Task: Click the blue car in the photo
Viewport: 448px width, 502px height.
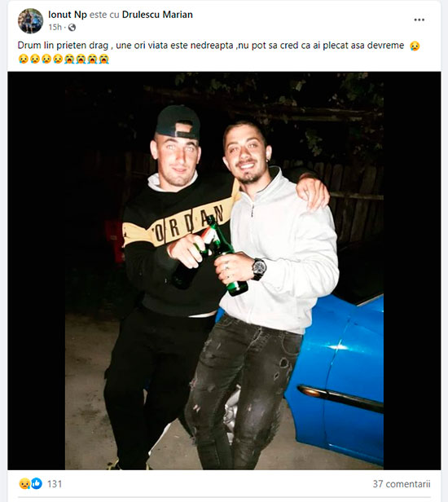Action: point(339,378)
